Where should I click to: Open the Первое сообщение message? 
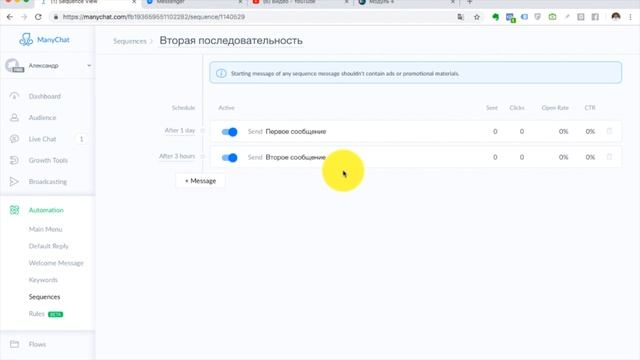296,131
